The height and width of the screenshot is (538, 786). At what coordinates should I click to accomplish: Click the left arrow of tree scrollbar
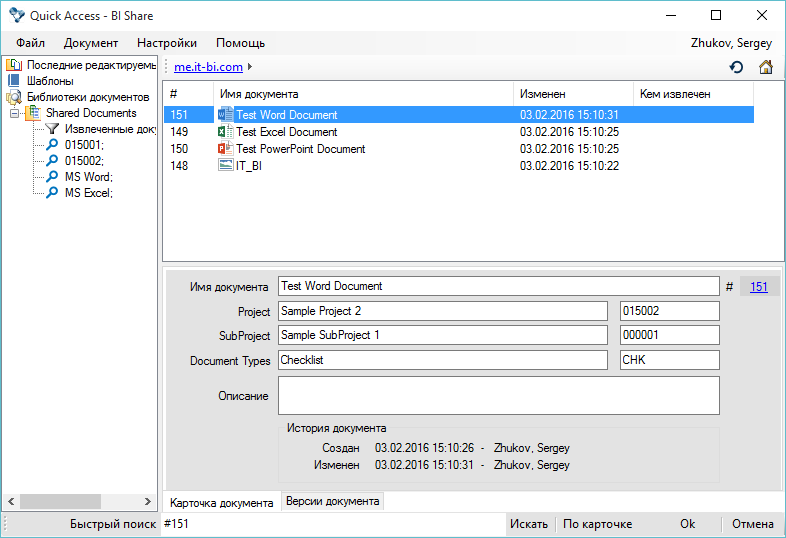tap(11, 501)
